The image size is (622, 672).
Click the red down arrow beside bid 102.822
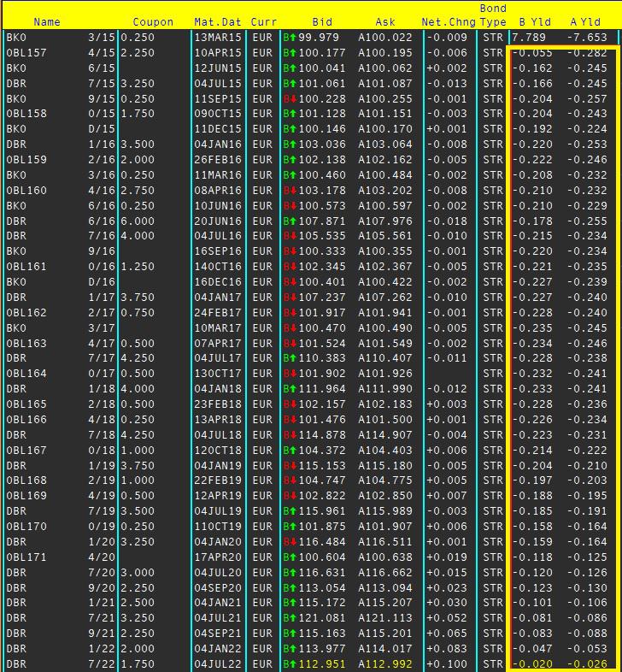tap(293, 496)
